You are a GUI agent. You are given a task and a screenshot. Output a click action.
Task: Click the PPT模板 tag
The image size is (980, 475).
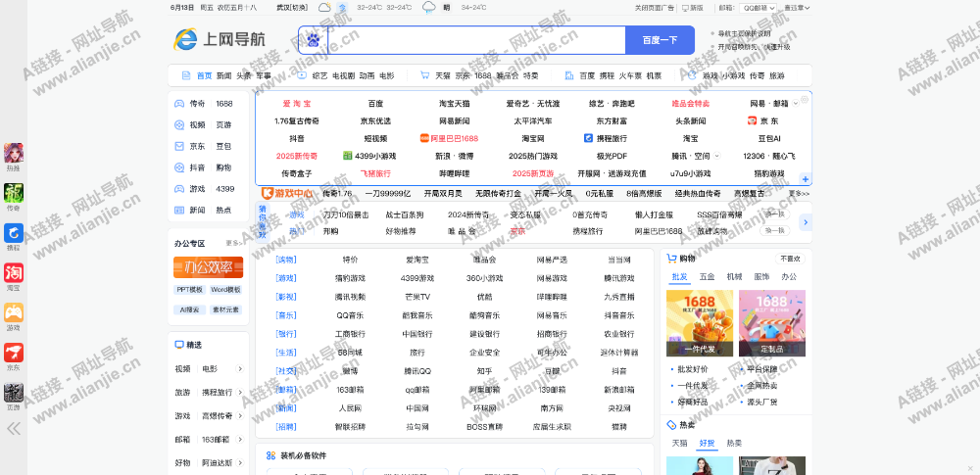click(x=190, y=289)
